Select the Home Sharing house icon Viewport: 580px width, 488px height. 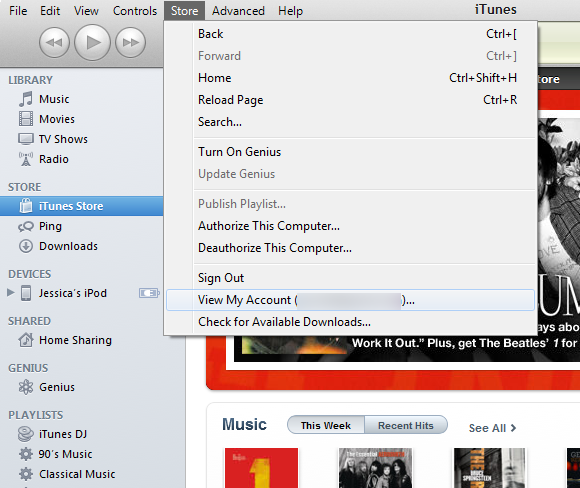pyautogui.click(x=26, y=340)
